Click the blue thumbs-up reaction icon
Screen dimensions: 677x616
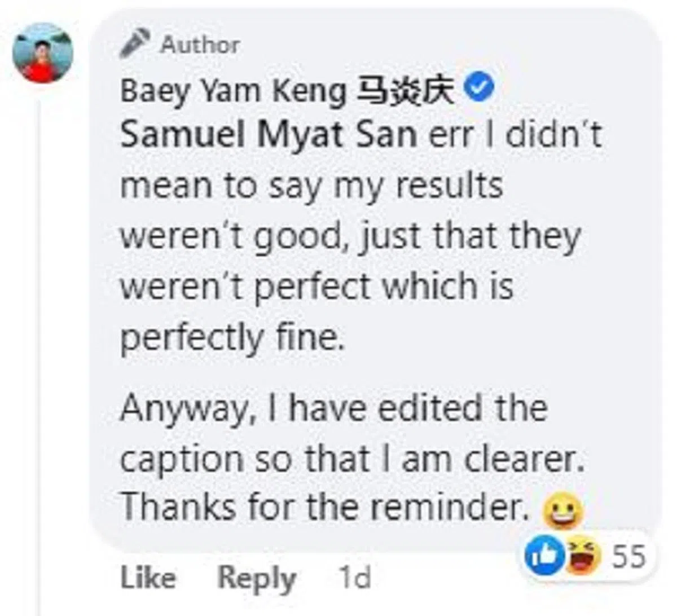(544, 556)
